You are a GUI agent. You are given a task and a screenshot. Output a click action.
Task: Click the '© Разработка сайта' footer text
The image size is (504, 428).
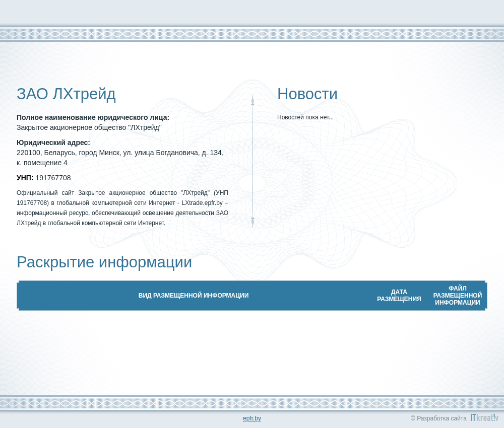point(438,418)
